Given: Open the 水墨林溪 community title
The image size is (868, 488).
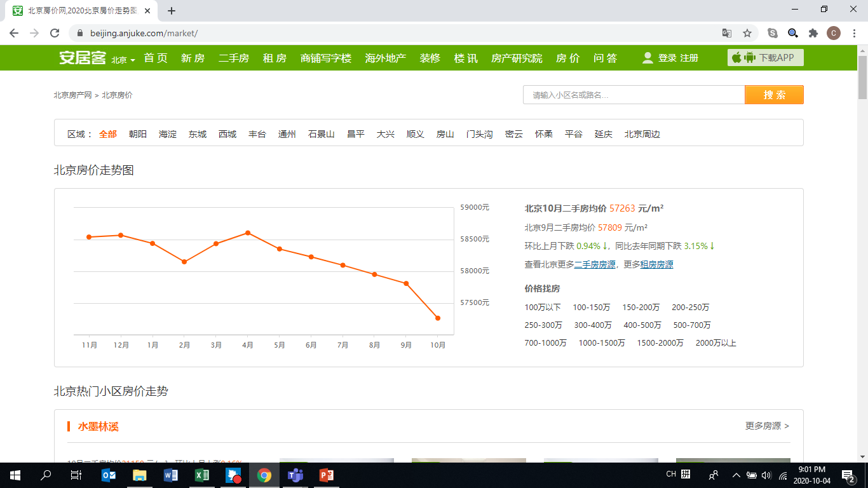Looking at the screenshot, I should (x=98, y=426).
